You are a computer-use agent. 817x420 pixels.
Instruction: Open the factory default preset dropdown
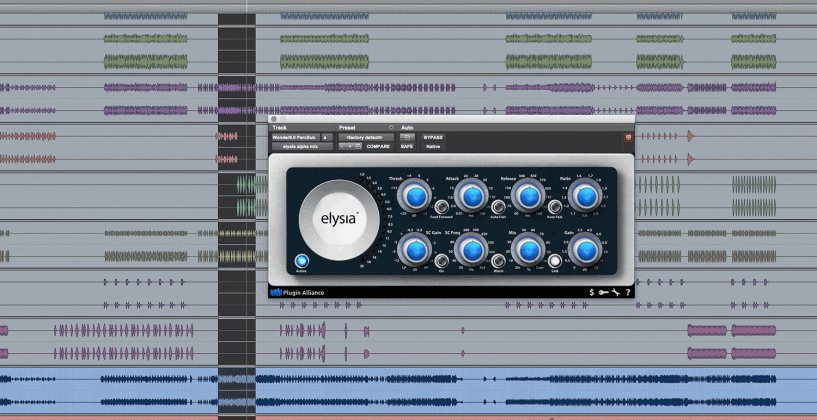[x=364, y=137]
